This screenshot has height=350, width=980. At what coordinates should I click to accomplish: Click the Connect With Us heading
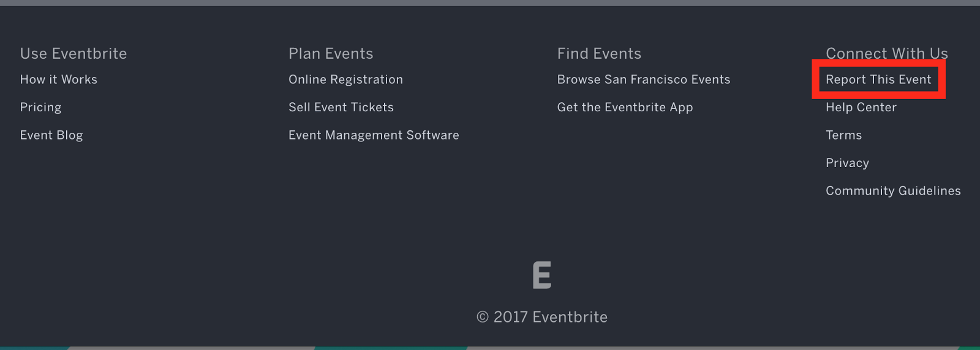pyautogui.click(x=886, y=53)
